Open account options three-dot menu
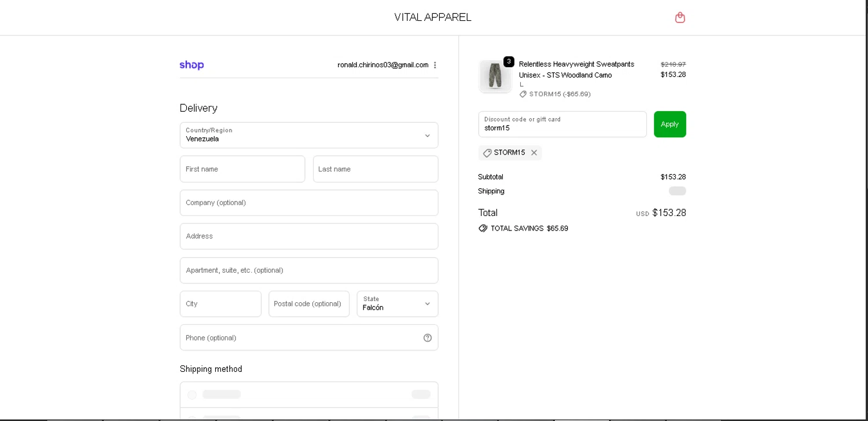The image size is (868, 421). [435, 65]
